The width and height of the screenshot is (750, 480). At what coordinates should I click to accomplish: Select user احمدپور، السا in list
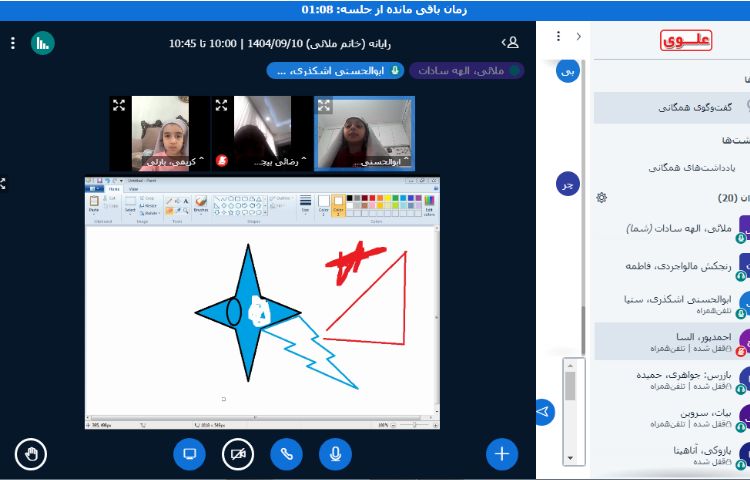click(x=670, y=342)
